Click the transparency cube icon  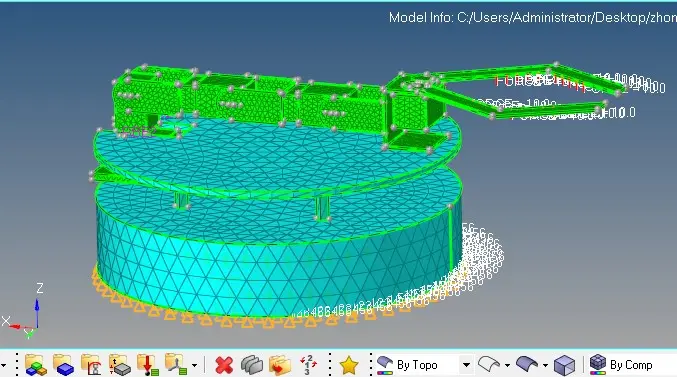(564, 365)
